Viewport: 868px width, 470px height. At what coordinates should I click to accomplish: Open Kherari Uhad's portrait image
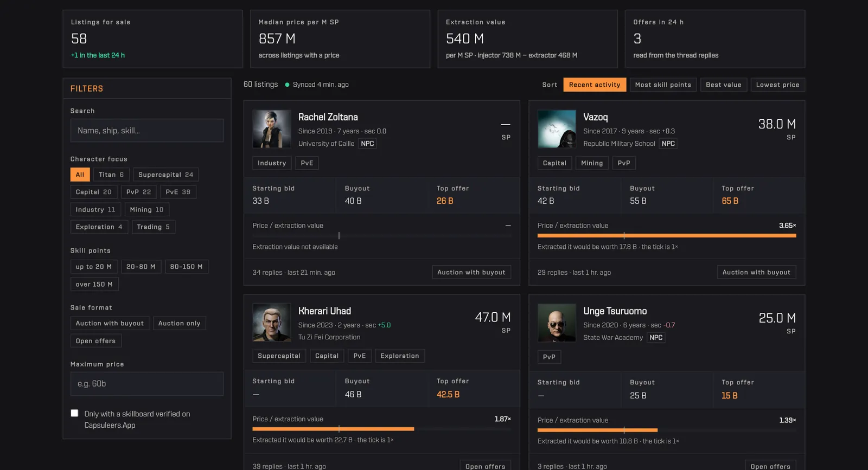pyautogui.click(x=272, y=323)
